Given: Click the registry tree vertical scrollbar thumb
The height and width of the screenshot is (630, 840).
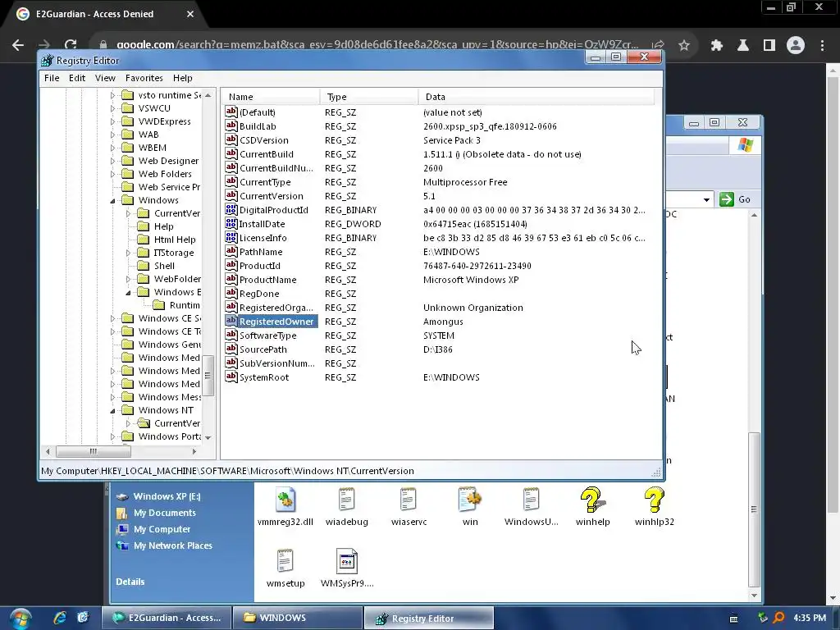Looking at the screenshot, I should click(x=208, y=376).
